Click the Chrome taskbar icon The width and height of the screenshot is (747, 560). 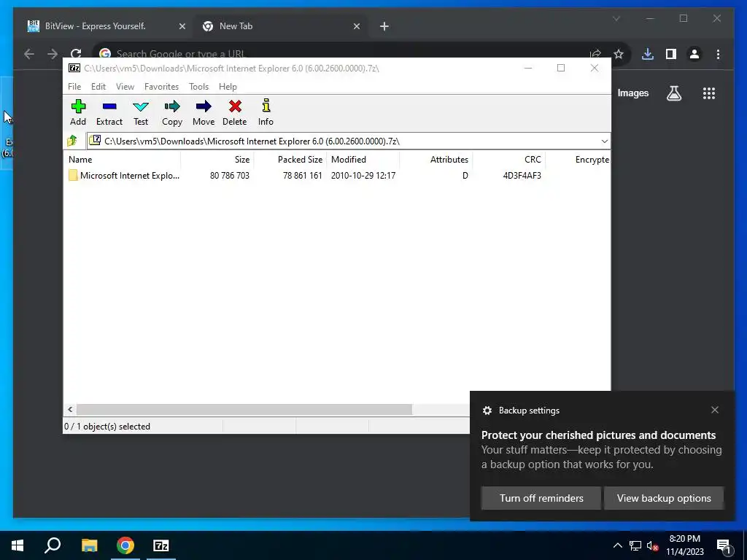[x=125, y=545]
